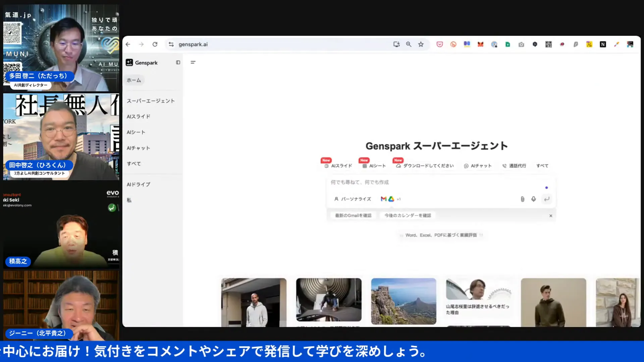Click the MetaMask fox extension icon

tap(481, 44)
